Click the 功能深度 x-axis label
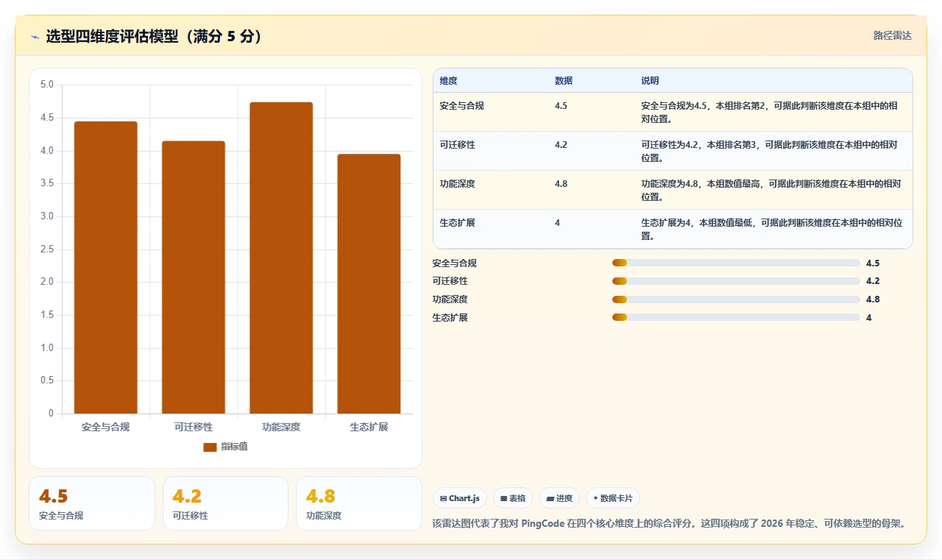942x560 pixels. pyautogui.click(x=281, y=427)
